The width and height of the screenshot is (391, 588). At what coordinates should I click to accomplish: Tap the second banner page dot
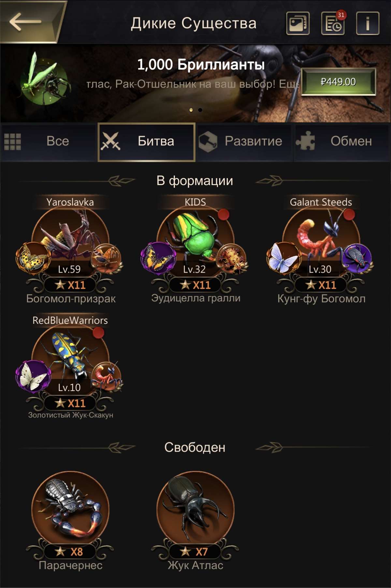200,110
